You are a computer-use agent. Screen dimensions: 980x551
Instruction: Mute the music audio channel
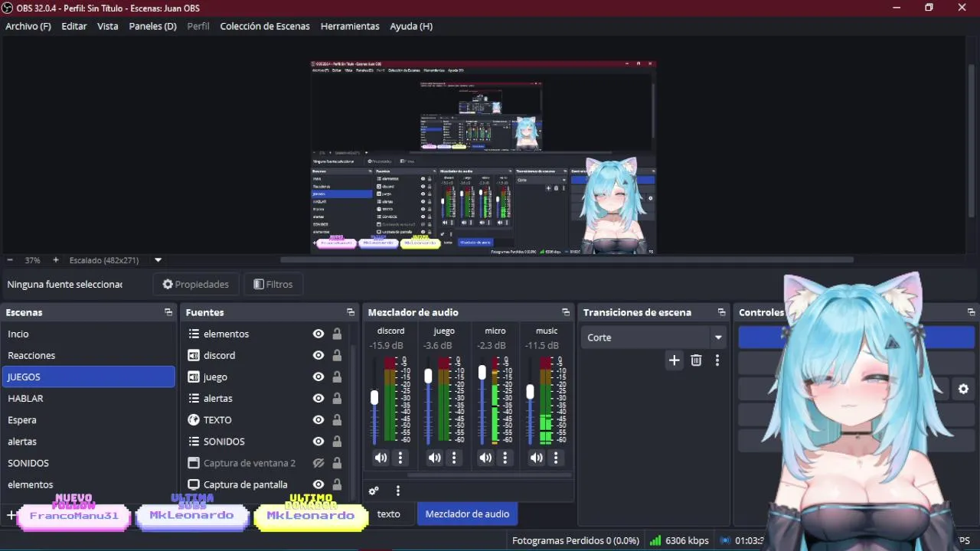(537, 458)
